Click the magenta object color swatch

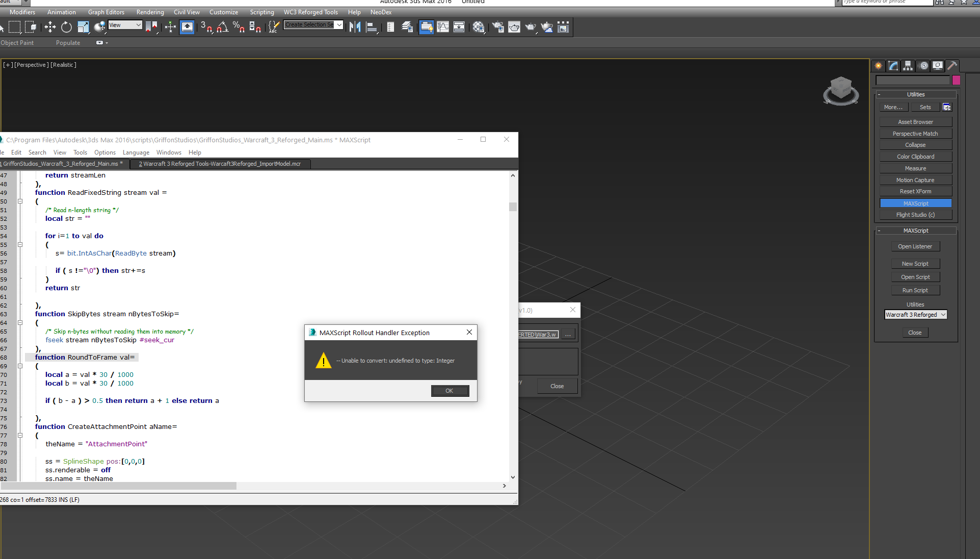(956, 80)
